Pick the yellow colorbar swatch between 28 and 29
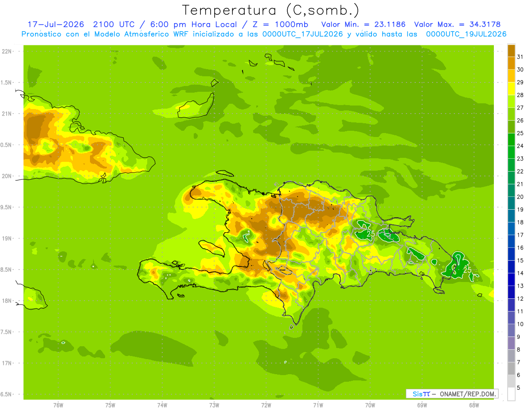The image size is (532, 411). 511,89
